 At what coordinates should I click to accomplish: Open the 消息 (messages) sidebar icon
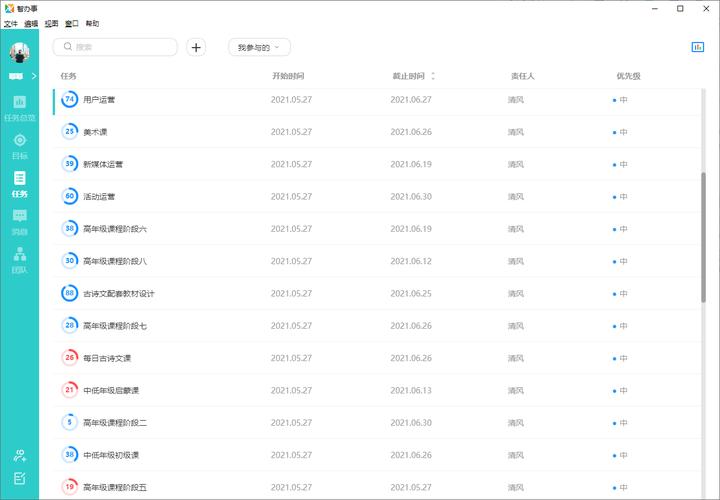(x=20, y=221)
